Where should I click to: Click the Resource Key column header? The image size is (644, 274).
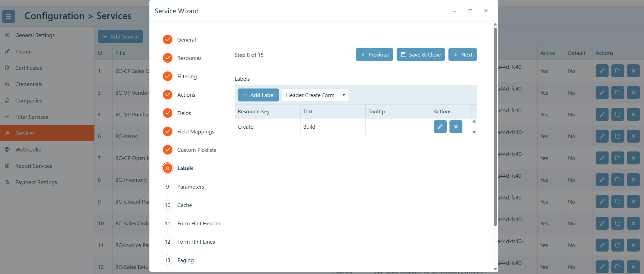267,111
